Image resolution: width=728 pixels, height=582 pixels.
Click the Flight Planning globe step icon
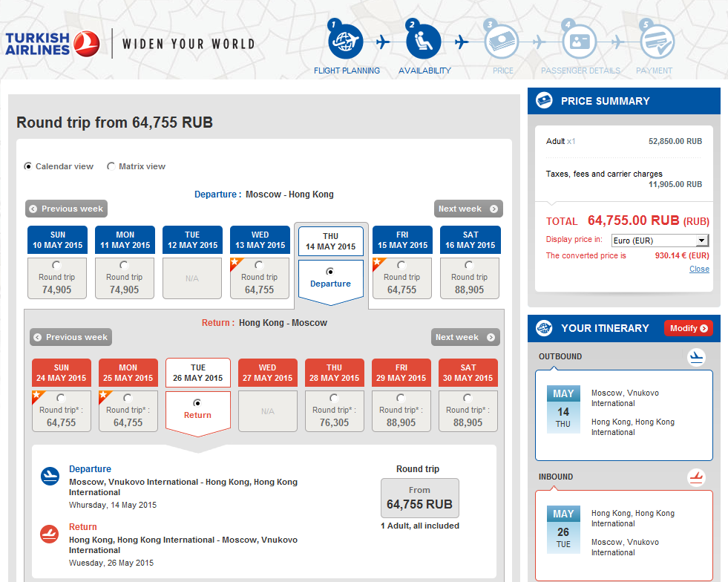346,42
